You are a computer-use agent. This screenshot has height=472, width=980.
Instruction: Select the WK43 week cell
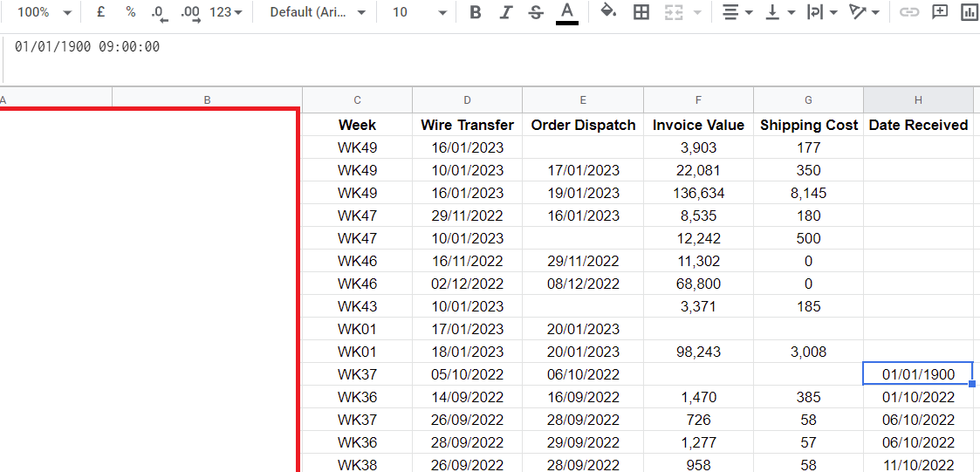(358, 306)
